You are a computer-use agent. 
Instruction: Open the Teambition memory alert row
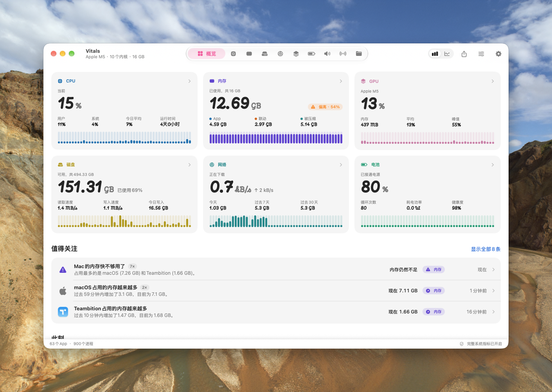[276, 312]
